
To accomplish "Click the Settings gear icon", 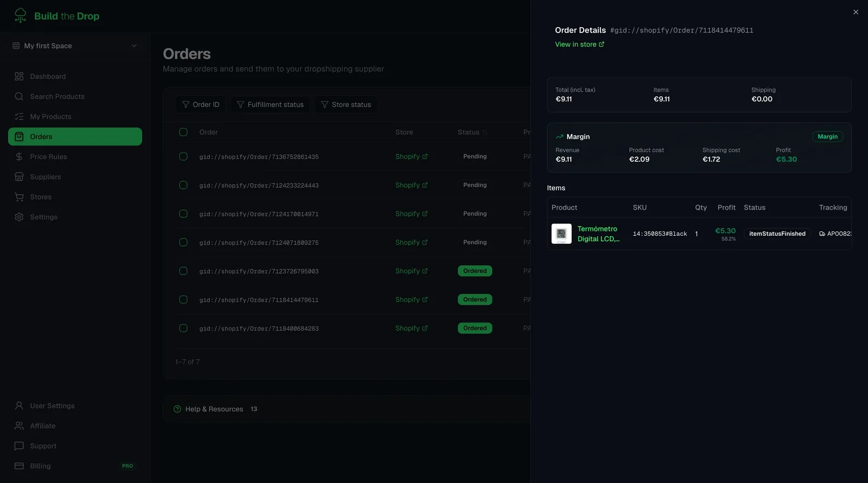I will point(19,217).
